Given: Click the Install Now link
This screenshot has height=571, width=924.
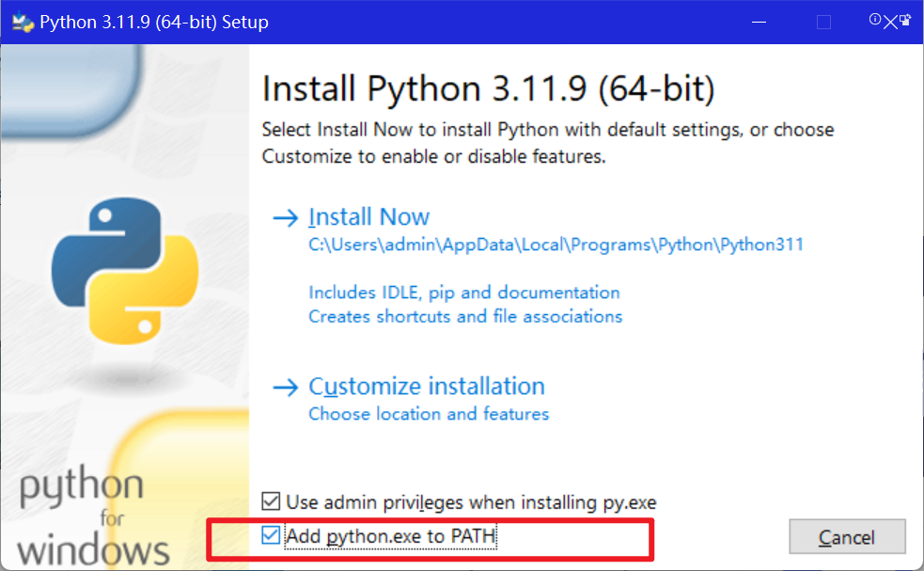Looking at the screenshot, I should 368,217.
